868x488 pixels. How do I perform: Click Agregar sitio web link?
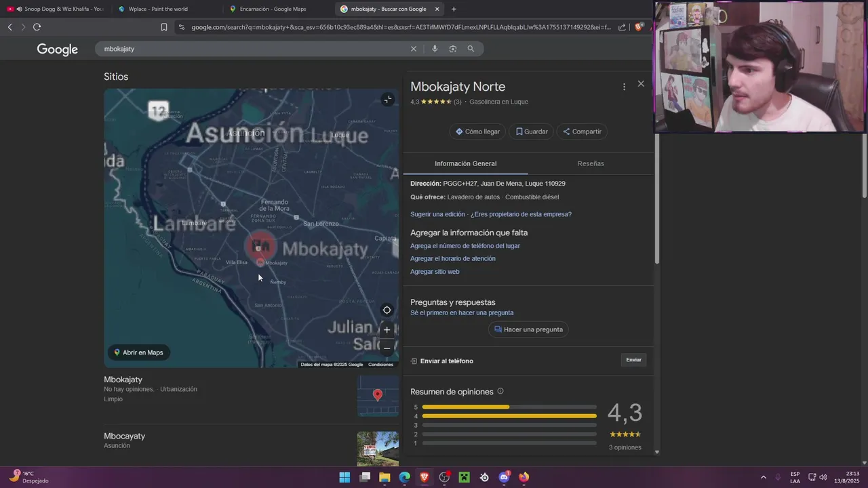click(435, 272)
